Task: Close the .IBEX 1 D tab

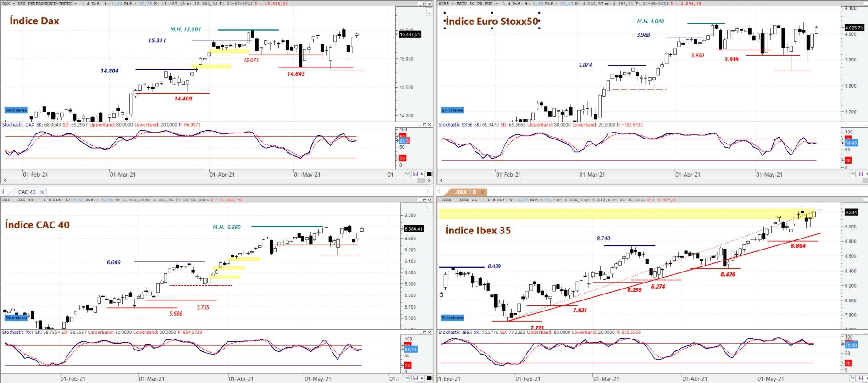Action: (x=483, y=192)
